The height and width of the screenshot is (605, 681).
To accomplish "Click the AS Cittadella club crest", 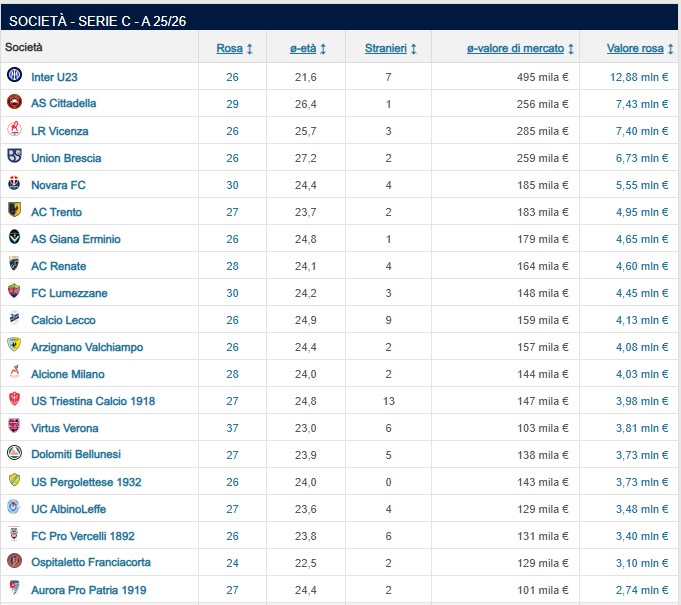I will coord(14,103).
